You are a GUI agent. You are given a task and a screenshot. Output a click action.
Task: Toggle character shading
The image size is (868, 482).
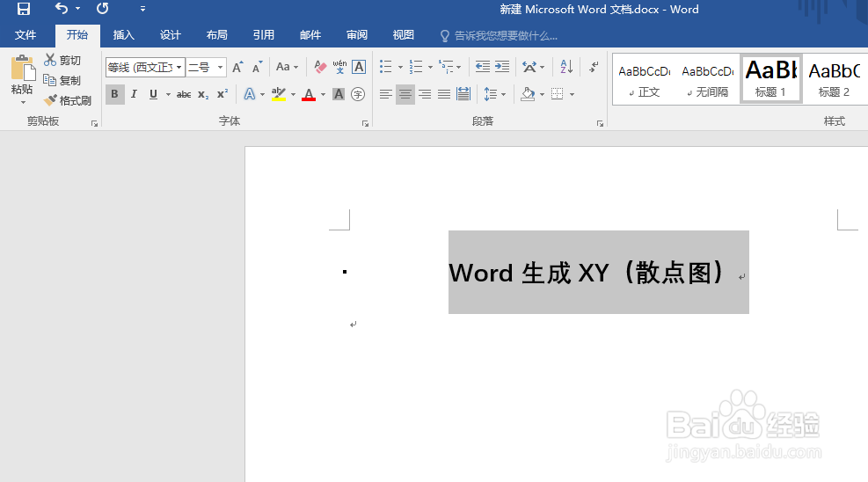tap(339, 95)
